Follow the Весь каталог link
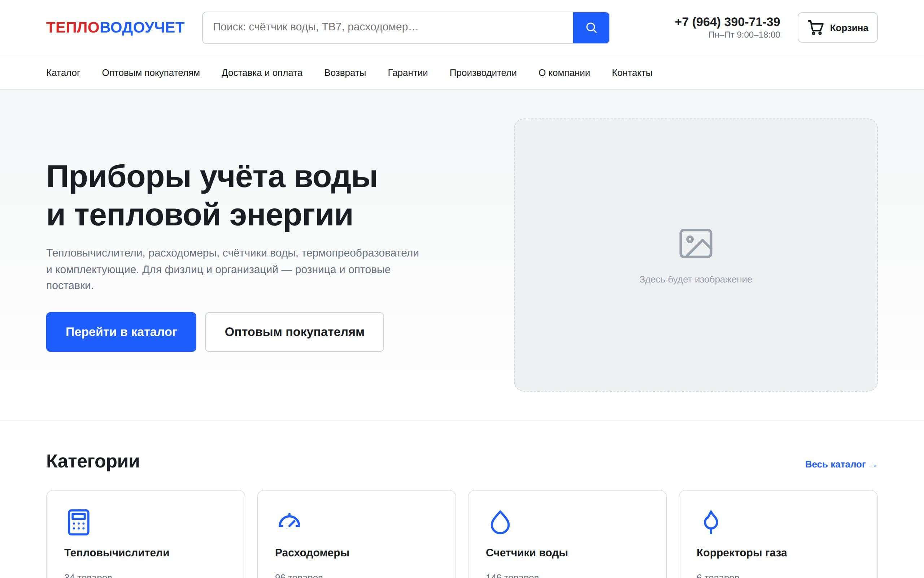The height and width of the screenshot is (578, 924). click(x=841, y=465)
